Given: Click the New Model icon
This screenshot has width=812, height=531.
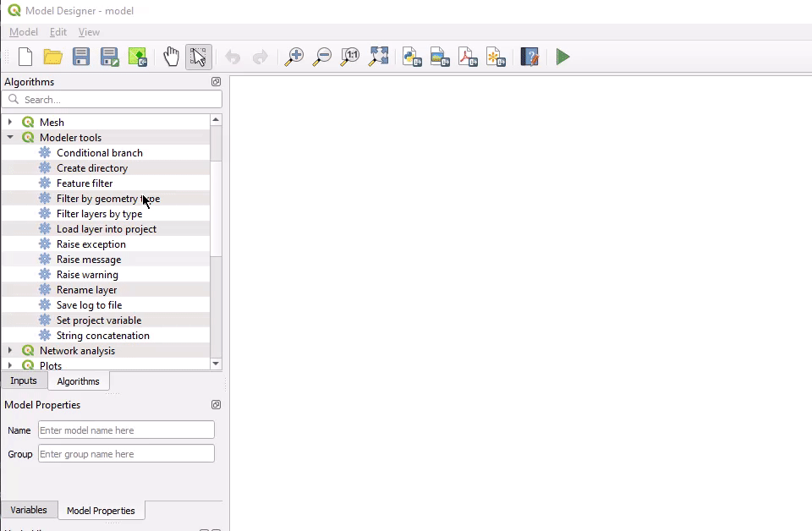Looking at the screenshot, I should point(25,57).
